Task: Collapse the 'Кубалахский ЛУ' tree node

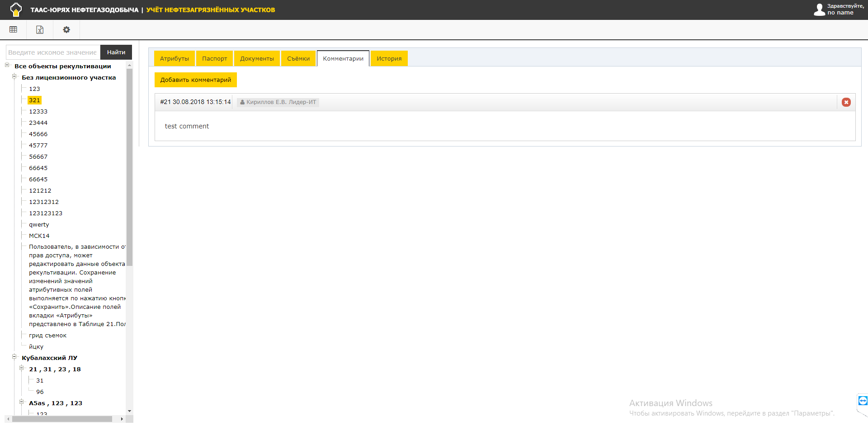Action: pyautogui.click(x=14, y=357)
